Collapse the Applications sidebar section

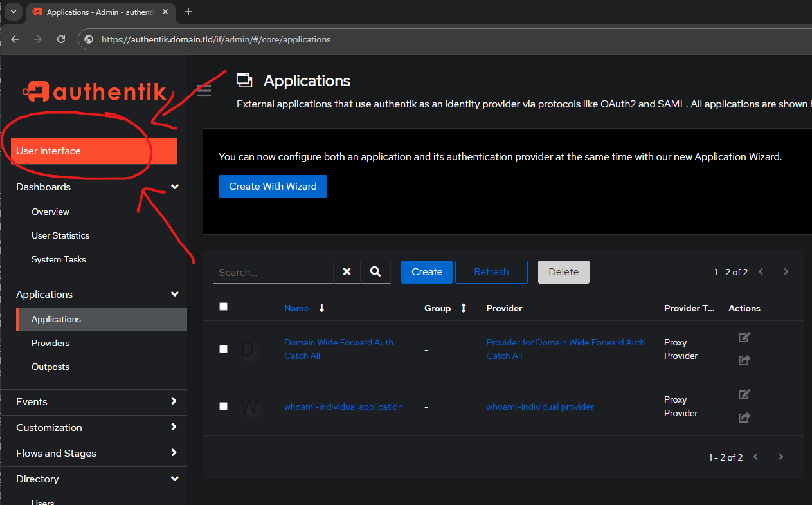(x=174, y=294)
